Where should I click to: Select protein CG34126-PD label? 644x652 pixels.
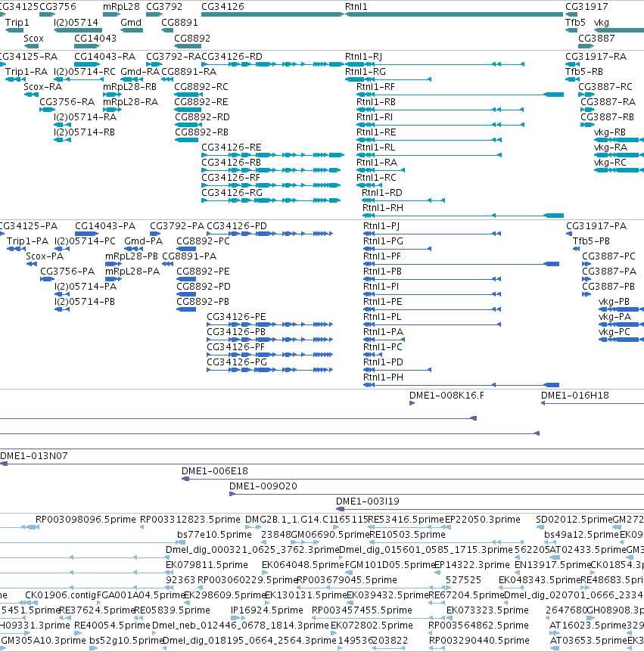pyautogui.click(x=237, y=226)
